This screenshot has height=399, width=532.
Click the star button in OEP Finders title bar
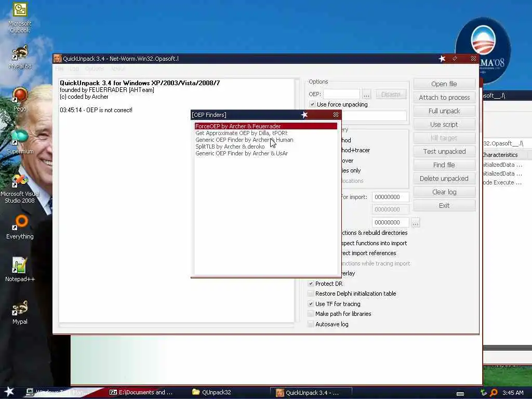pos(304,115)
